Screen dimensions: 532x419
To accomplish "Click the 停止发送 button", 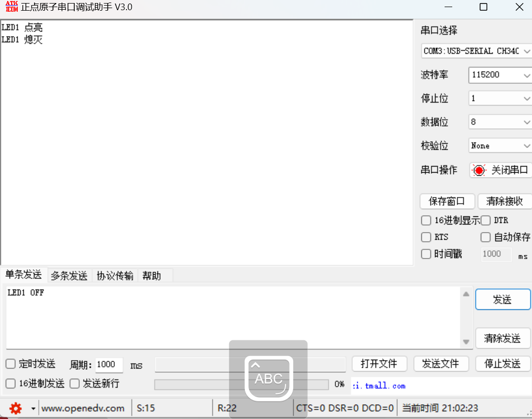I will [x=503, y=364].
